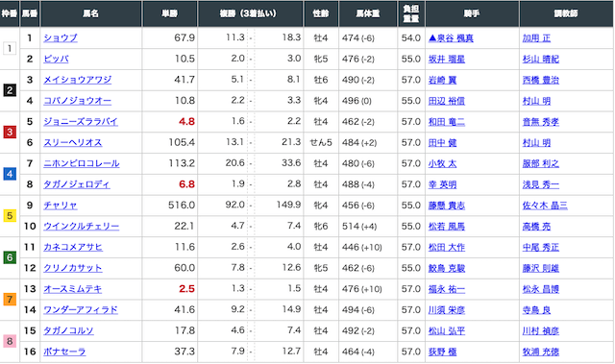
Task: Open horse link ジョニーズララバイ
Action: click(81, 122)
